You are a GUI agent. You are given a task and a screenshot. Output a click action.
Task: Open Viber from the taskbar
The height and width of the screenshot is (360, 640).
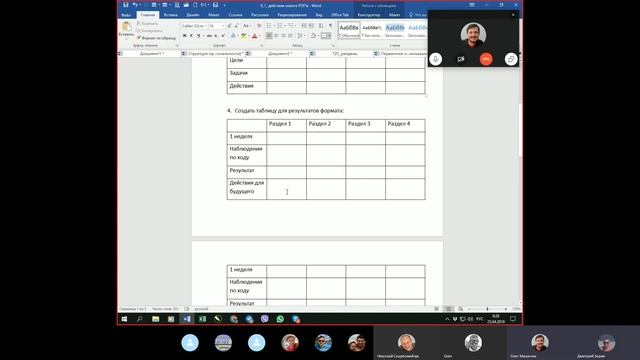pyautogui.click(x=264, y=319)
